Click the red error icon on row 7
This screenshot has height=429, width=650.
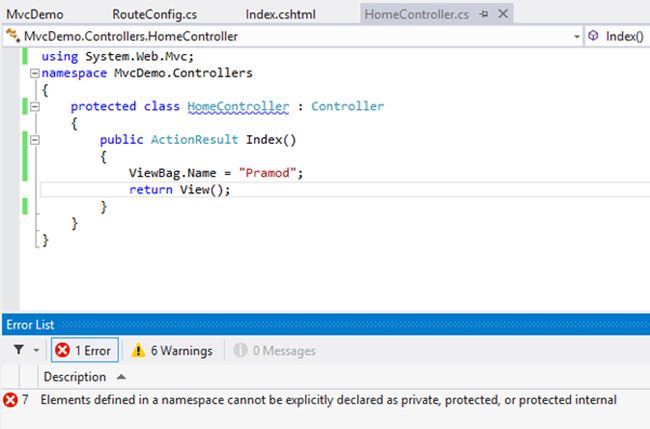(x=10, y=400)
